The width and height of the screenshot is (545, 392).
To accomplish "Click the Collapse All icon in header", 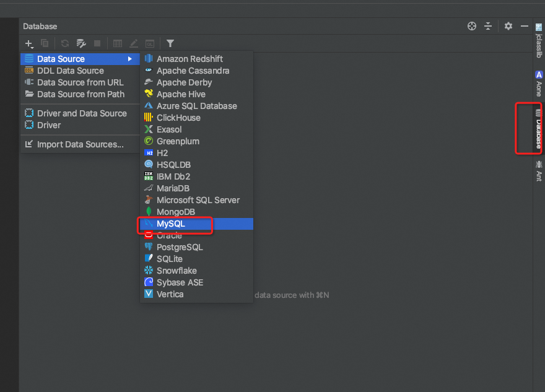I will tap(488, 26).
